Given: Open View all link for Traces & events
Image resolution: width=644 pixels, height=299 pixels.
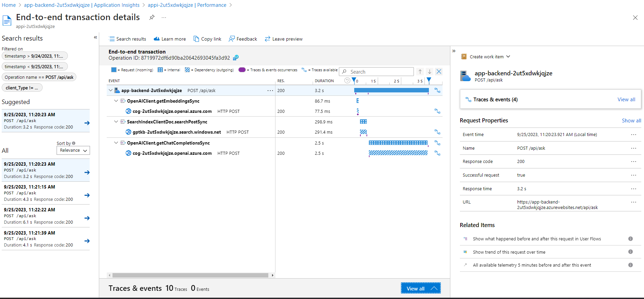Looking at the screenshot, I should [x=626, y=100].
